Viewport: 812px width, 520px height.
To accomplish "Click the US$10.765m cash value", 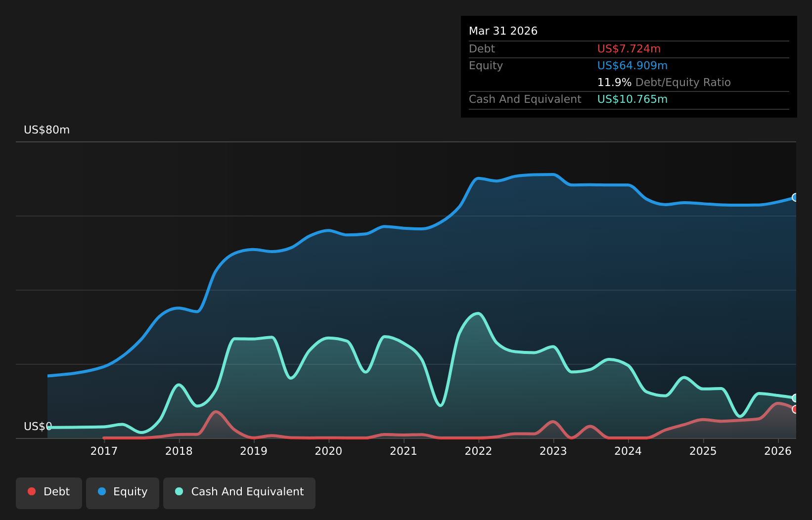I will coord(632,99).
